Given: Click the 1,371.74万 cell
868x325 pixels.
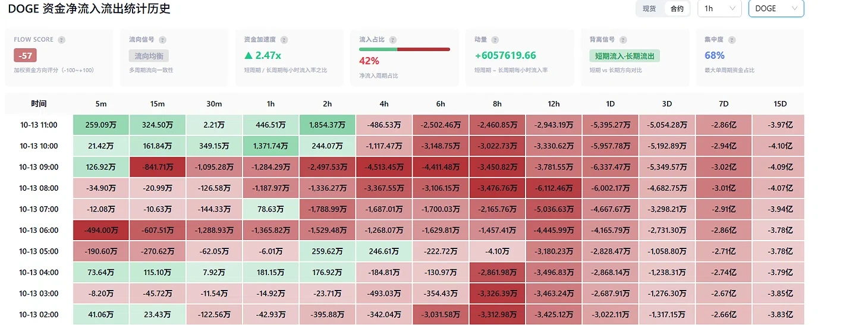Looking at the screenshot, I should 271,146.
